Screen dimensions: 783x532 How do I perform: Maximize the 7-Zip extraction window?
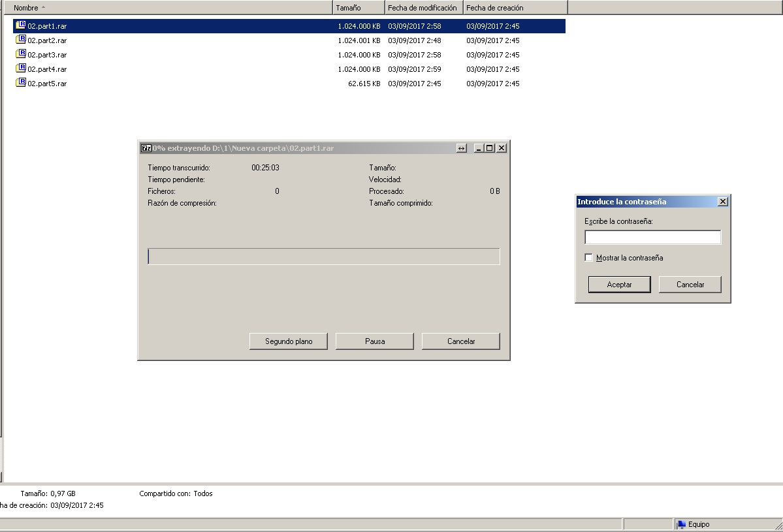[x=490, y=148]
